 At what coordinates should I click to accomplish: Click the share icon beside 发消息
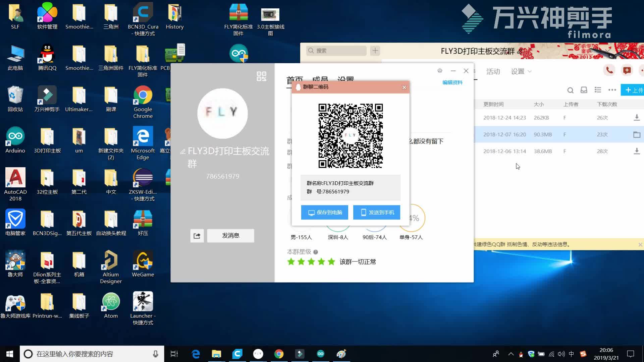pyautogui.click(x=197, y=236)
